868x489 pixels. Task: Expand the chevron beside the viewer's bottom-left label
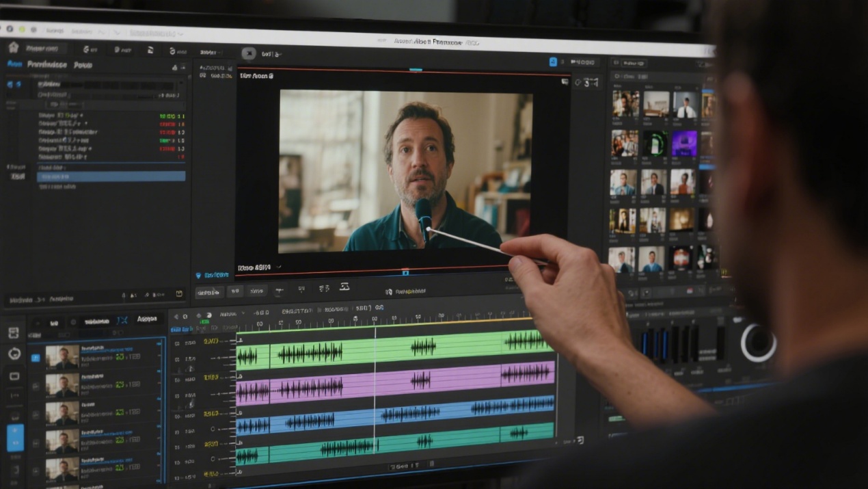pos(279,267)
